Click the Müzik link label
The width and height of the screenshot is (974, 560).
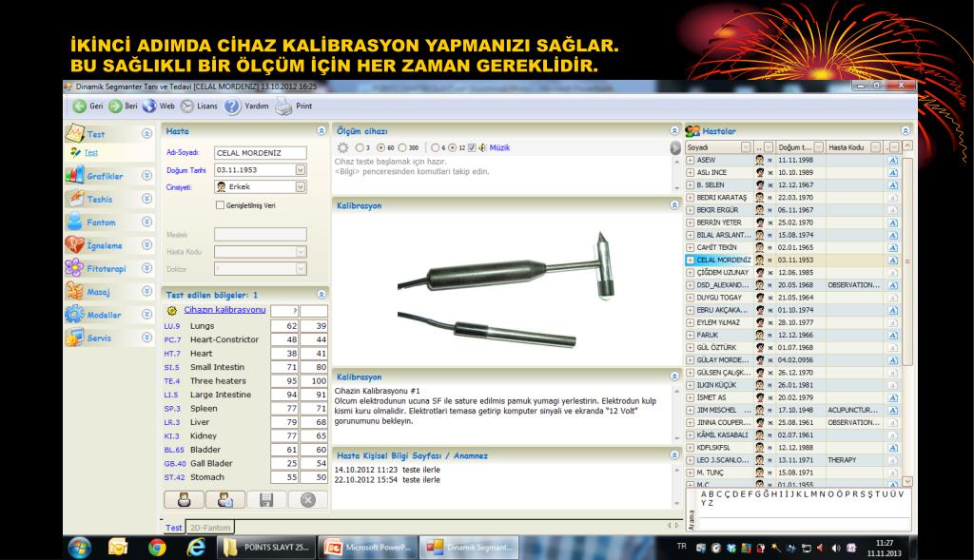(x=499, y=147)
